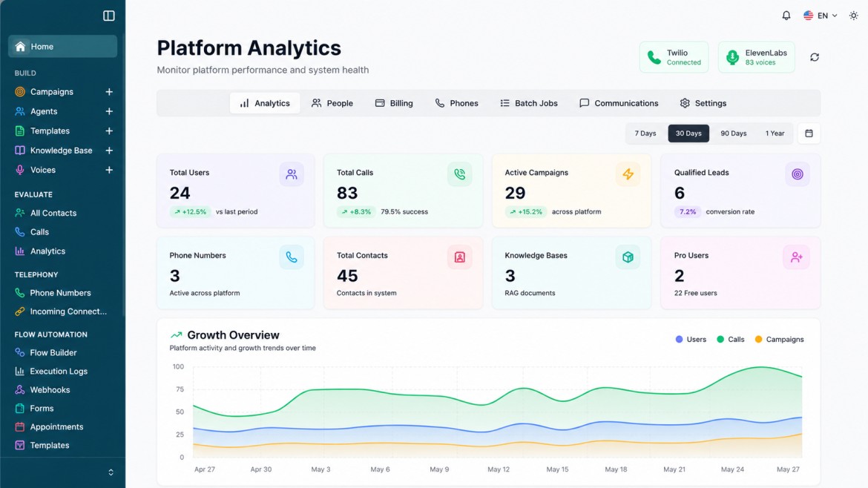This screenshot has height=488, width=868.
Task: Click the Phone Numbers card phone icon
Action: tap(291, 257)
